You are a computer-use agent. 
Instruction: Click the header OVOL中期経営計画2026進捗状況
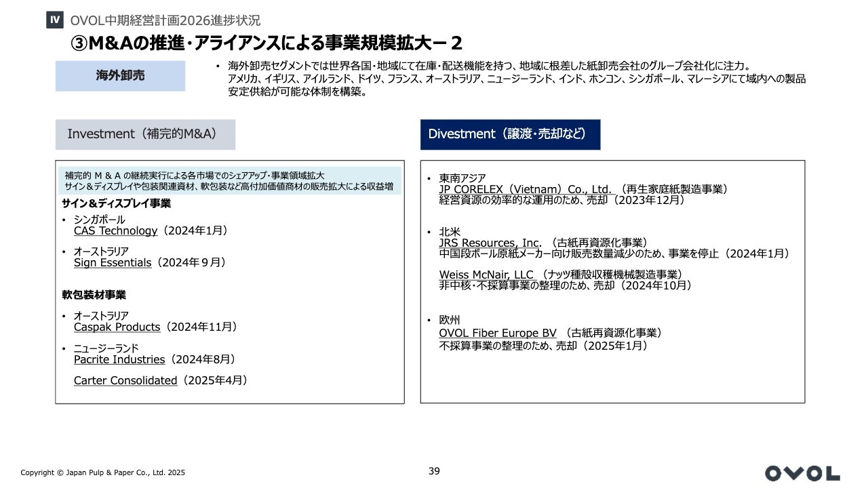165,21
